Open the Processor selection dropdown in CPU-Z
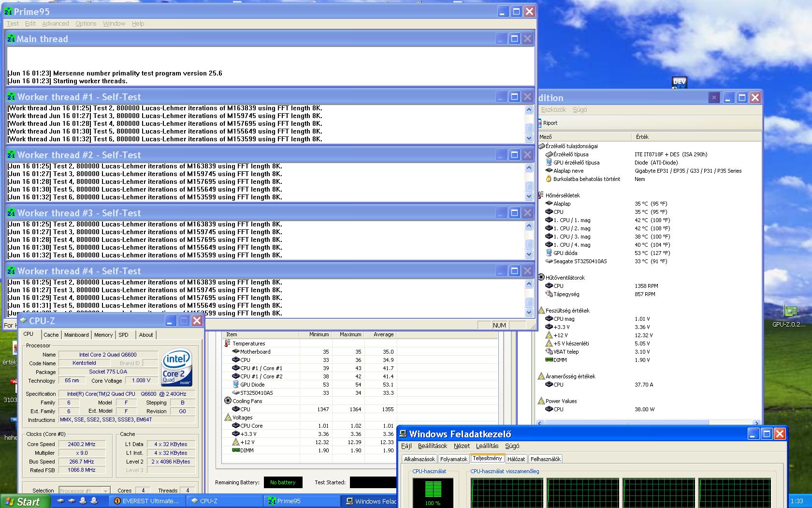Viewport: 812px width, 508px height. (85, 491)
